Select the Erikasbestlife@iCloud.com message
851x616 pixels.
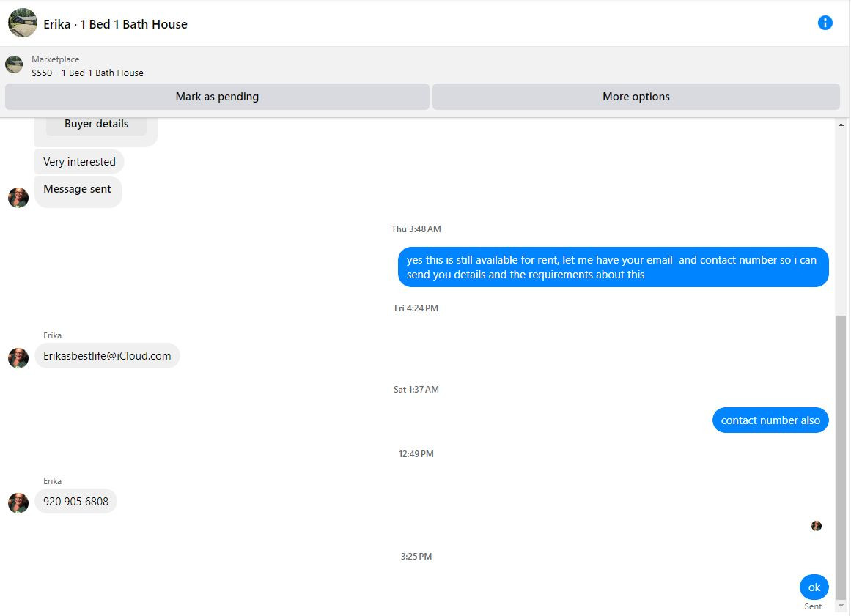tap(107, 356)
